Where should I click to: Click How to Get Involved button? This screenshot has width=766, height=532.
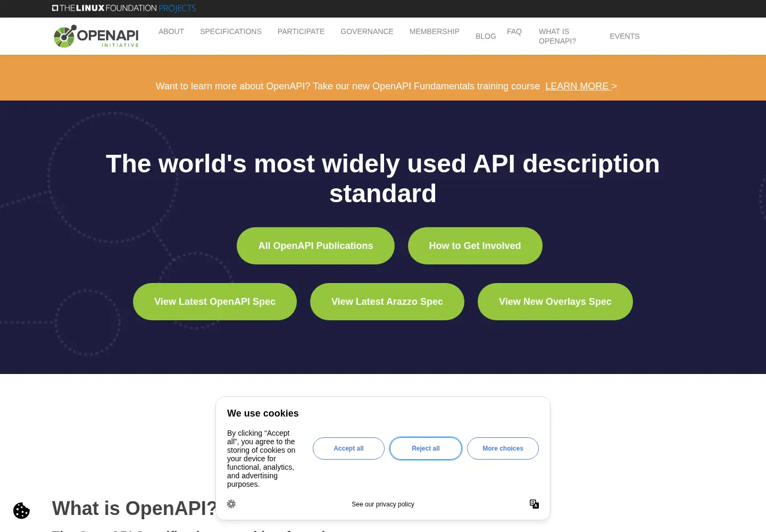pos(475,246)
